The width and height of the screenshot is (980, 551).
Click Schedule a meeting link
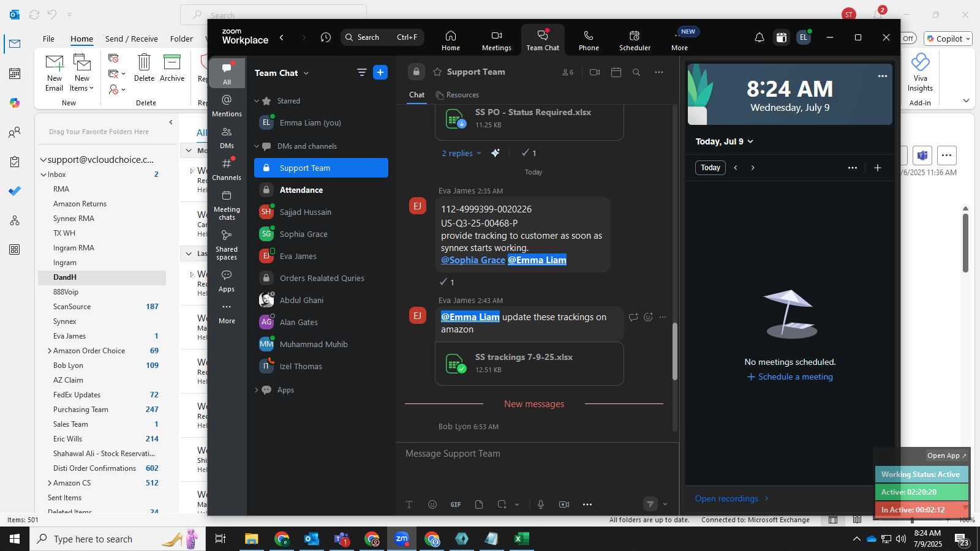790,377
